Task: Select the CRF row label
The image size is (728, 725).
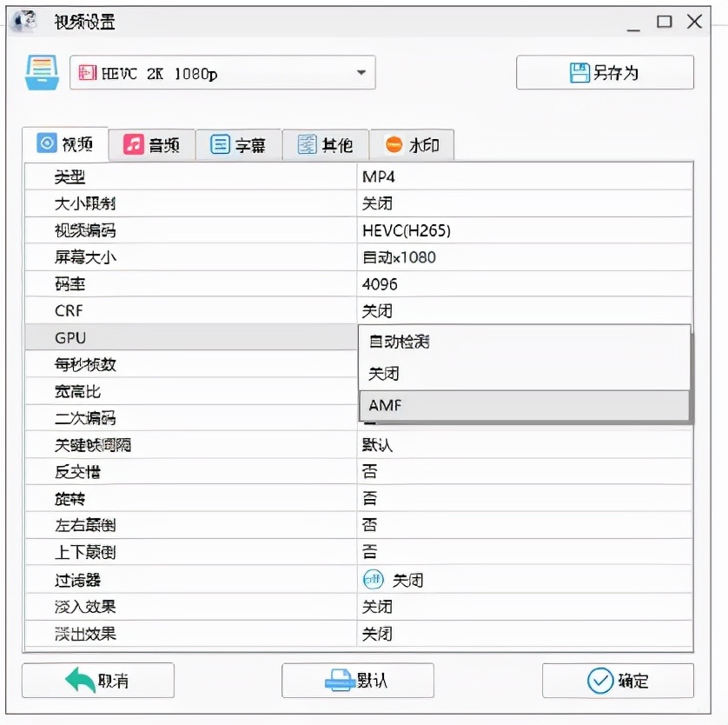Action: point(69,310)
